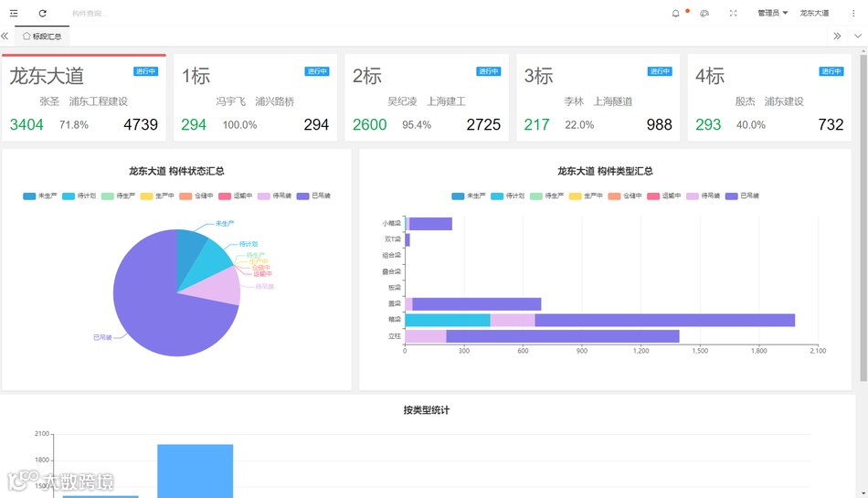The height and width of the screenshot is (498, 868).
Task: Click 浦兴路桥 company on 1标 card
Action: click(x=275, y=101)
